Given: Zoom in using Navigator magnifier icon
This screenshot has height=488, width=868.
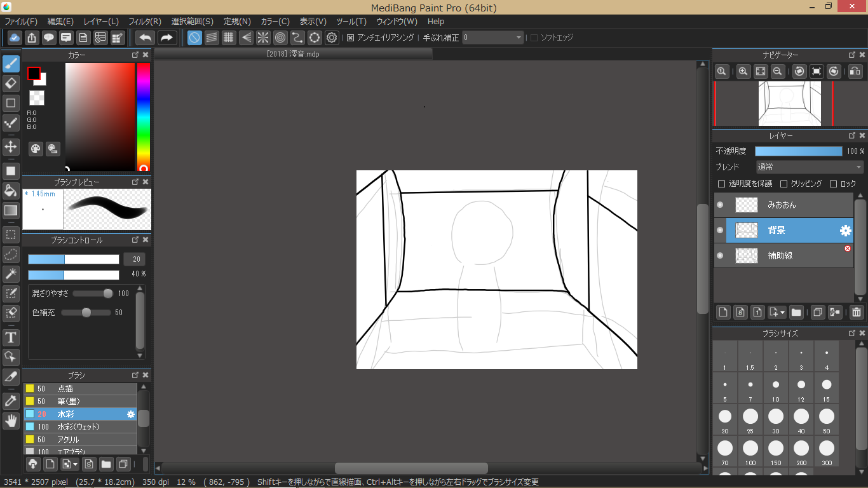Looking at the screenshot, I should click(x=743, y=72).
